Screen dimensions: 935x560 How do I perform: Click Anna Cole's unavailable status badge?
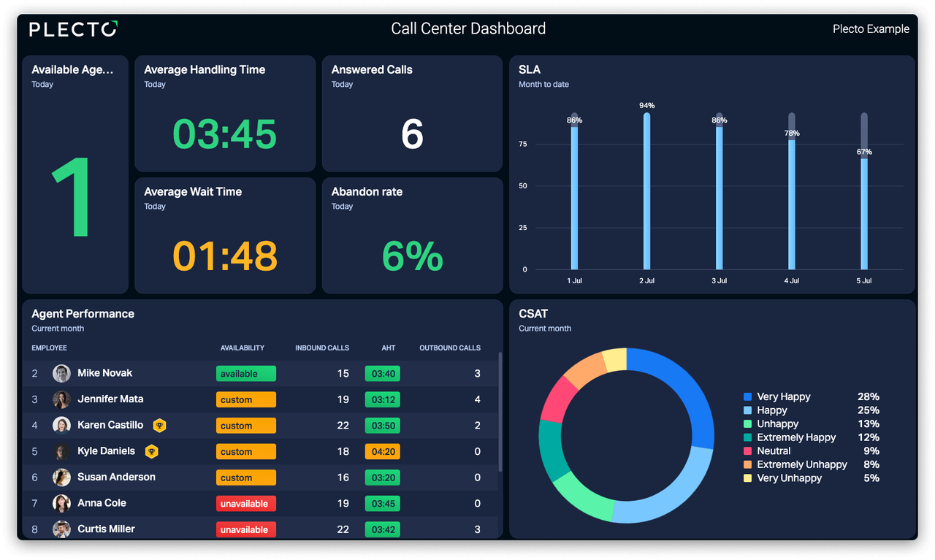245,504
